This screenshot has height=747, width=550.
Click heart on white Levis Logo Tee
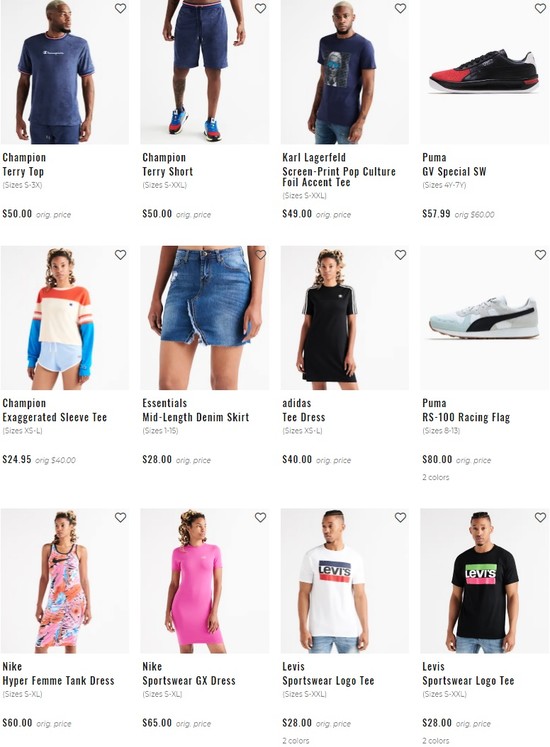[400, 517]
